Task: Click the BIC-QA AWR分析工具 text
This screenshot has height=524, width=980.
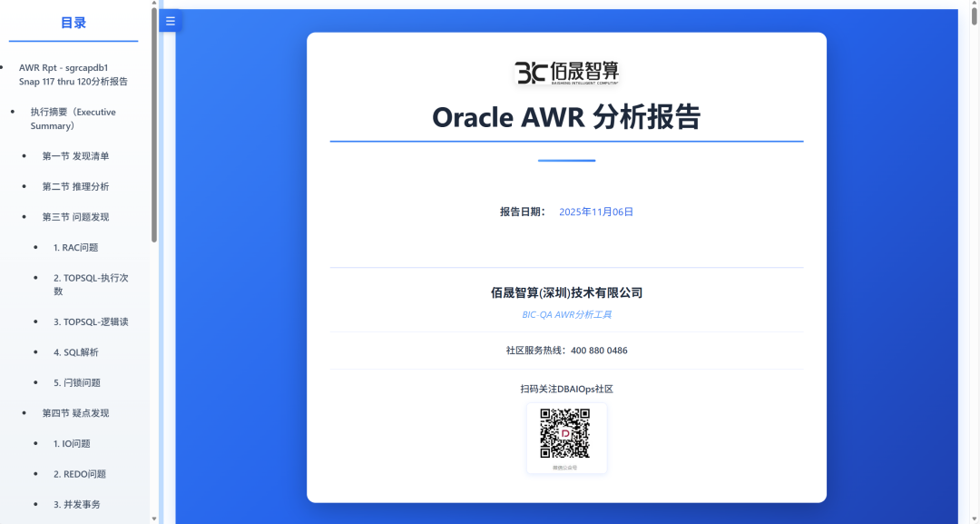Action: click(x=566, y=314)
